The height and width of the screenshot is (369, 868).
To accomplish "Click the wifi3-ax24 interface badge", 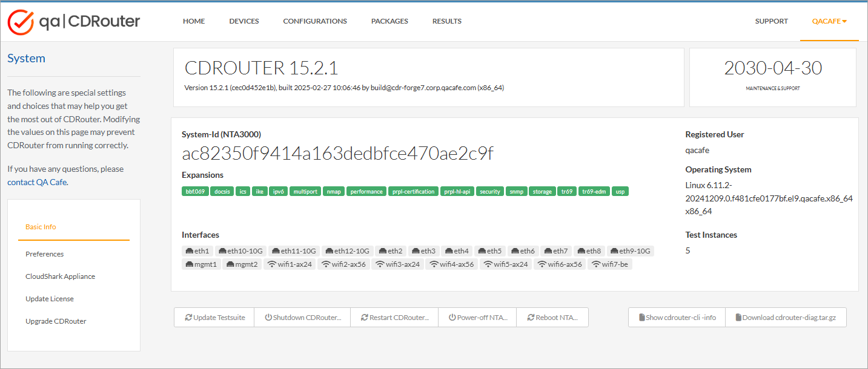I will [397, 264].
